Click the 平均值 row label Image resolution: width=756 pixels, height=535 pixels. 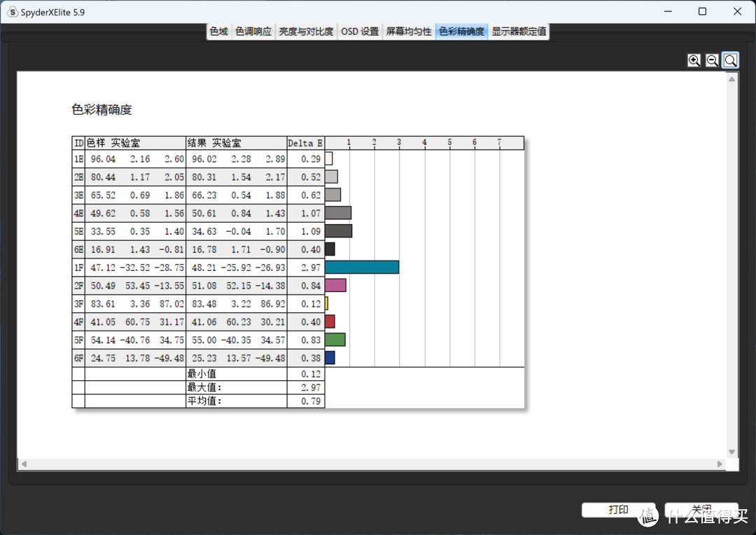tap(204, 401)
